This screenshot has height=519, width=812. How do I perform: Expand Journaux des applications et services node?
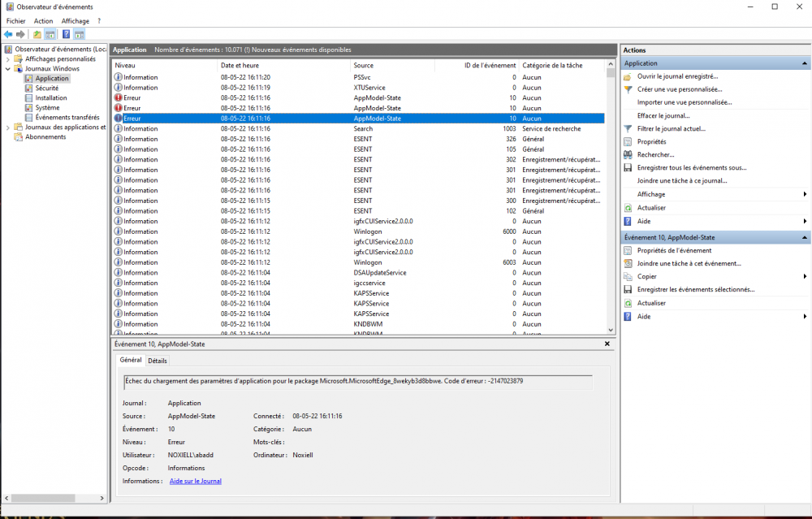point(8,128)
